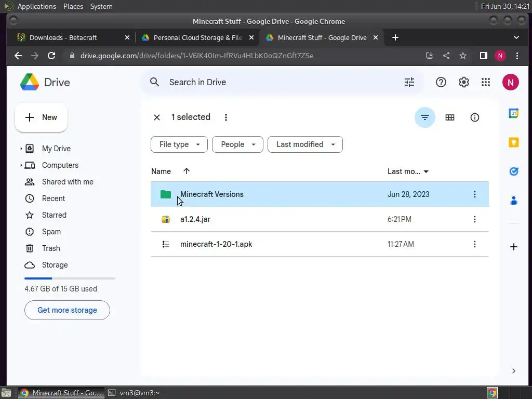This screenshot has width=532, height=399.
Task: Open Storage view
Action: (55, 265)
